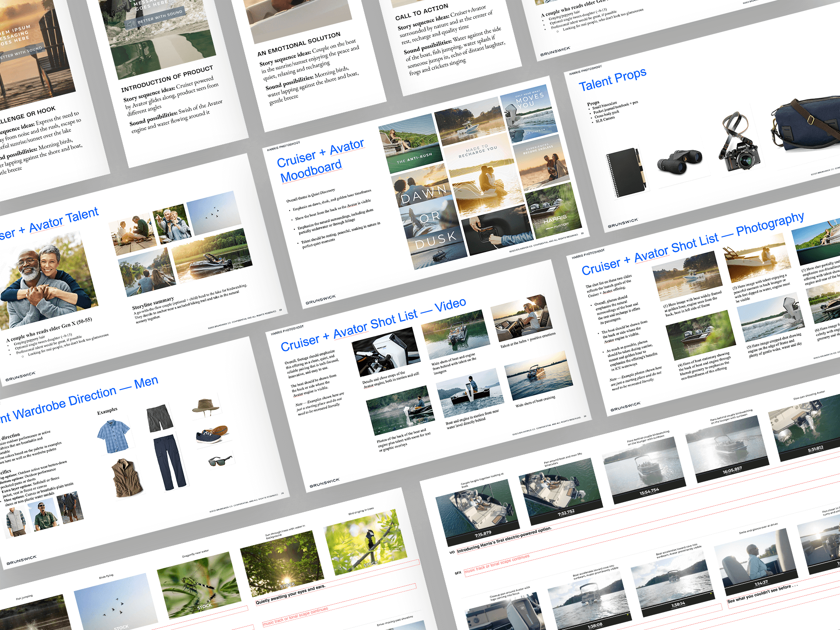The height and width of the screenshot is (630, 840).
Task: Click THE ANTI-RUSH moodboard tile
Action: 411,143
